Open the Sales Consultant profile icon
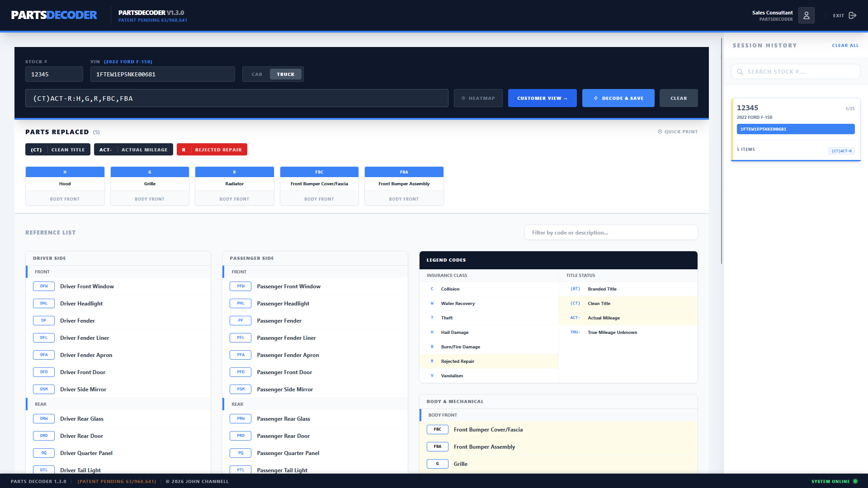The height and width of the screenshot is (488, 868). pos(806,15)
